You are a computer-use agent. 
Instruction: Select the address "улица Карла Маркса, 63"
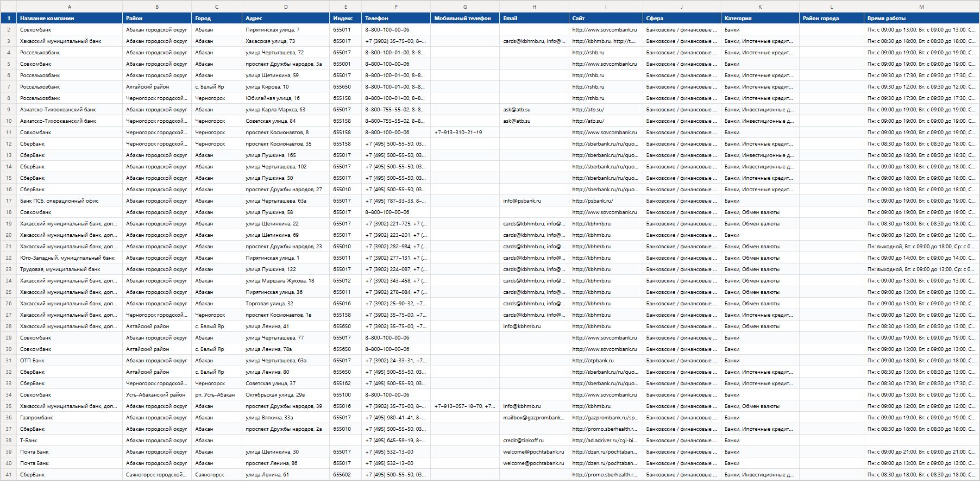point(286,110)
